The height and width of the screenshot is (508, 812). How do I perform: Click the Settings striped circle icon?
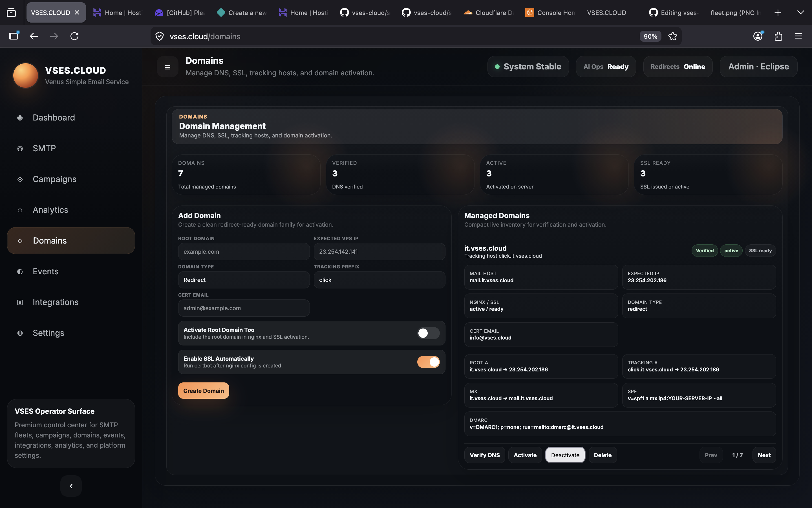click(x=20, y=333)
